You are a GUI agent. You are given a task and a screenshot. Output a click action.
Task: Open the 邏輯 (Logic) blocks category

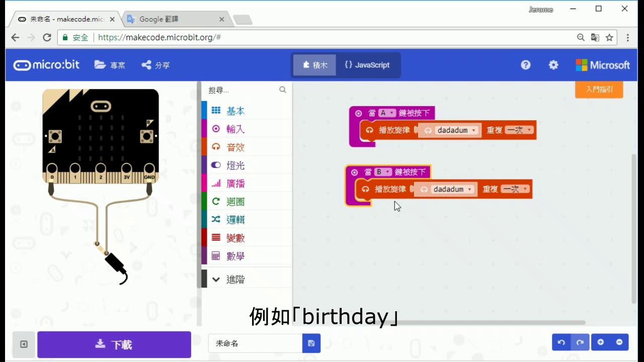point(247,219)
